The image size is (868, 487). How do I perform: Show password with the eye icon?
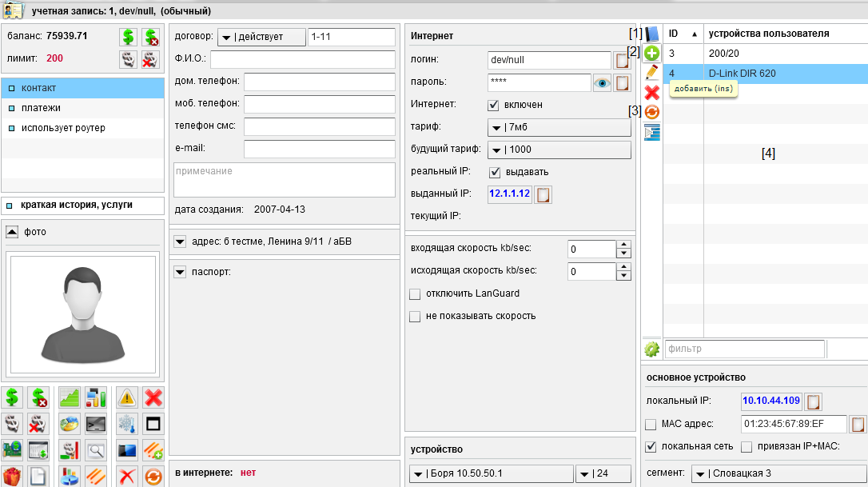pyautogui.click(x=602, y=82)
